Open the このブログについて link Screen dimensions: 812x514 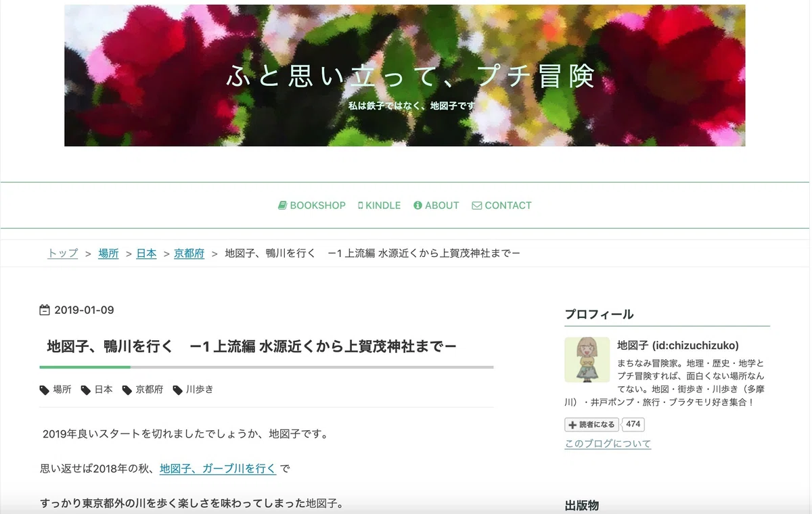click(x=608, y=444)
